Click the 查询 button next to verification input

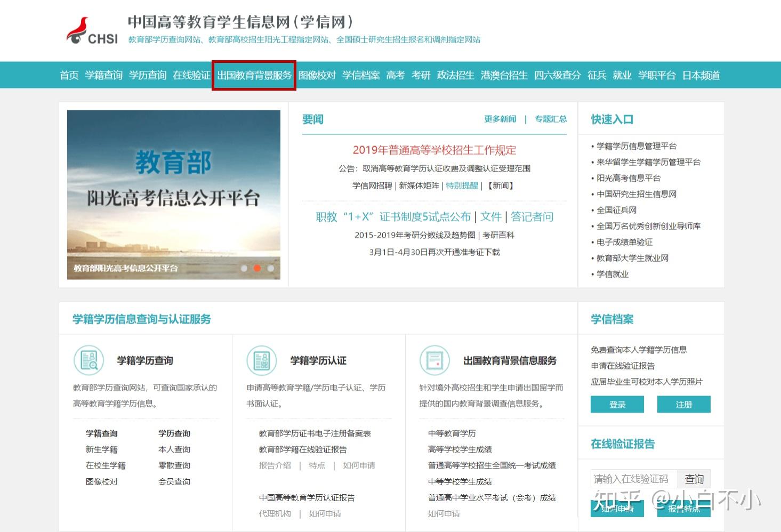(695, 479)
